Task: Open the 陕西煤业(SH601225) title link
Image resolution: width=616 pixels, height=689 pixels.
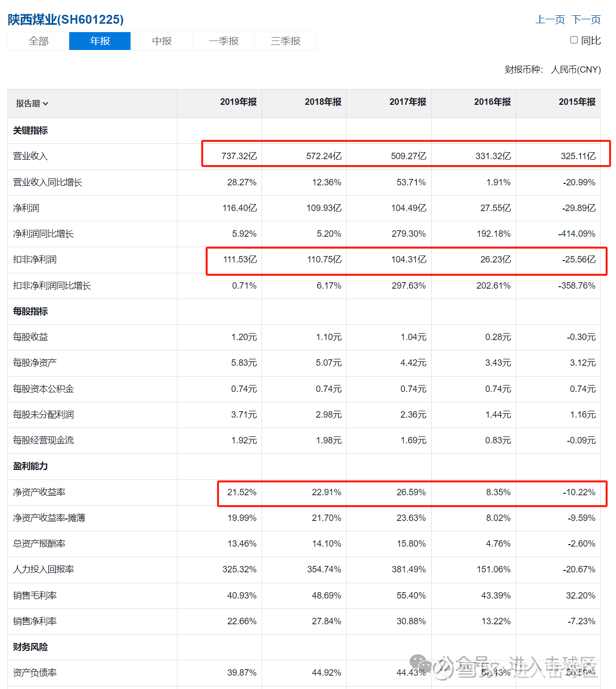Action: coord(66,20)
